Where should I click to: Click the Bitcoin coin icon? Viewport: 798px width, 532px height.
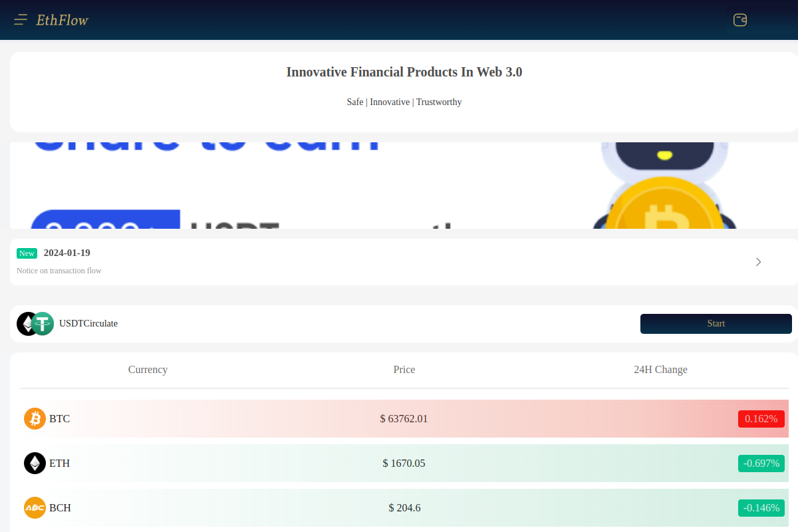coord(35,419)
